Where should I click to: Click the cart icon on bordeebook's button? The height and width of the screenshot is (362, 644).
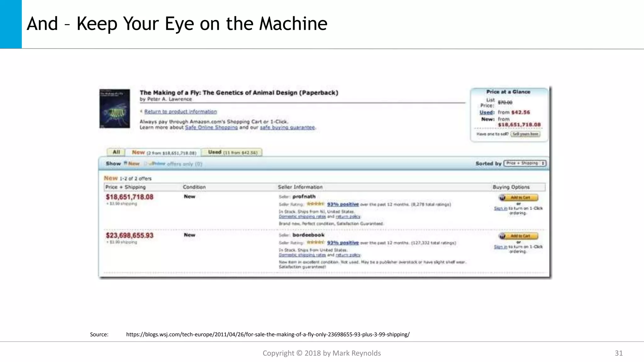click(502, 236)
